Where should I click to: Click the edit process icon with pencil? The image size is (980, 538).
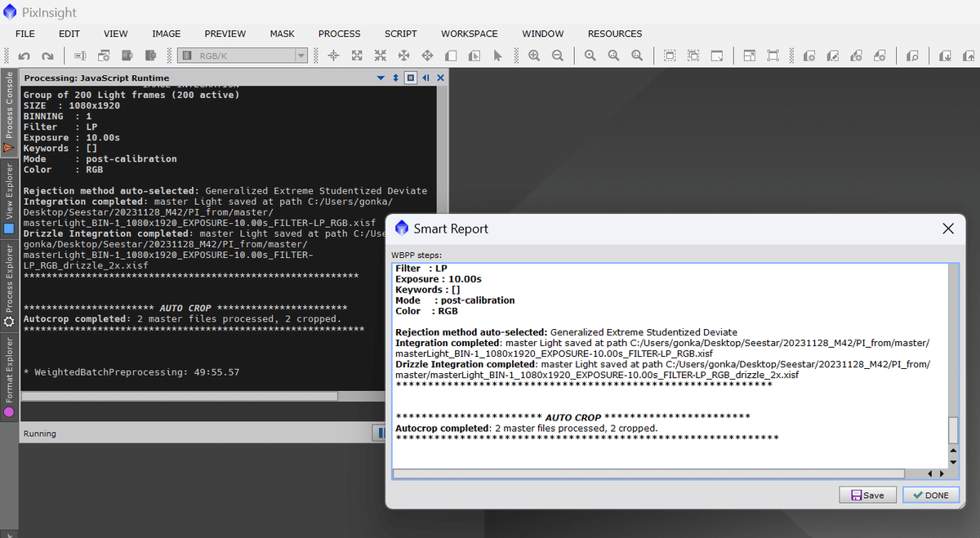[x=831, y=56]
